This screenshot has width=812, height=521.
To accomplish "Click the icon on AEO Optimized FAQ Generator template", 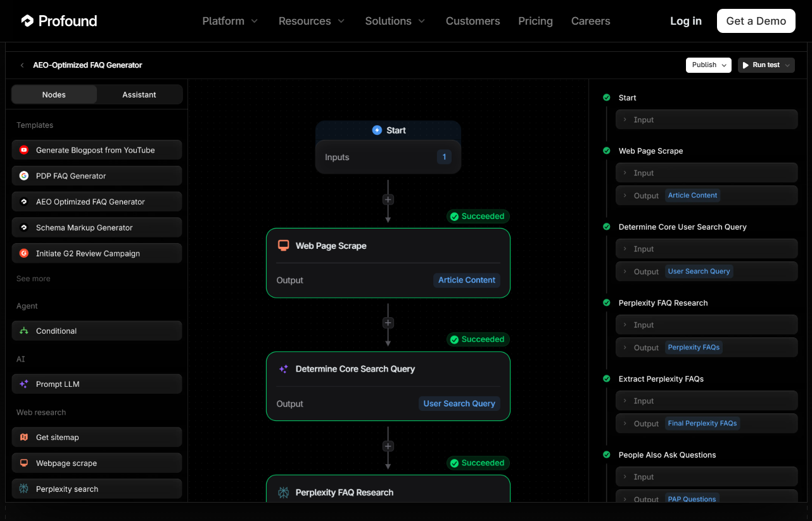I will point(24,202).
